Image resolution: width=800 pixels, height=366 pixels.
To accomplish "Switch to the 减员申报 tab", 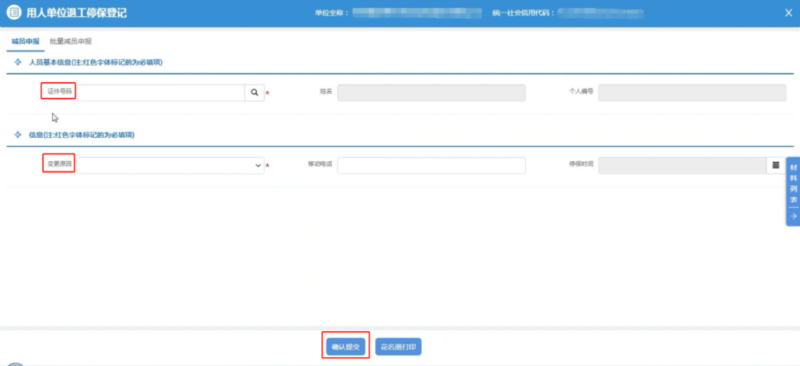I will click(26, 41).
